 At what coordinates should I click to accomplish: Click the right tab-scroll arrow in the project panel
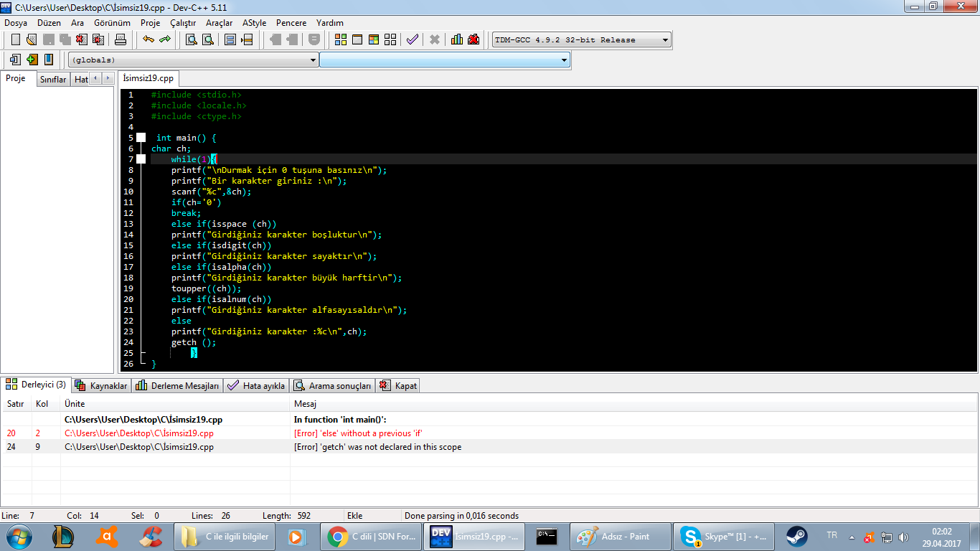[x=108, y=78]
